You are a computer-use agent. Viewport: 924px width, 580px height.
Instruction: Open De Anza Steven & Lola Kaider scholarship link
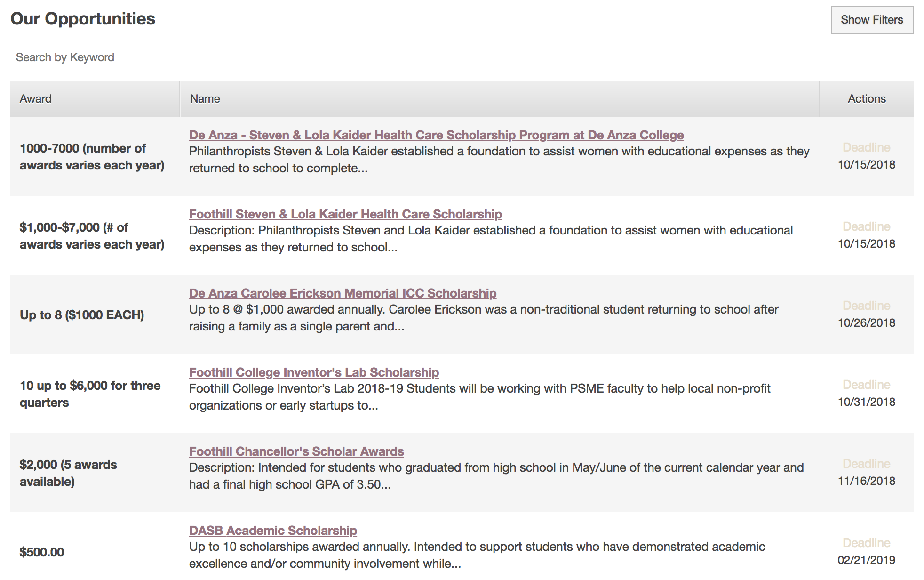[x=436, y=135]
